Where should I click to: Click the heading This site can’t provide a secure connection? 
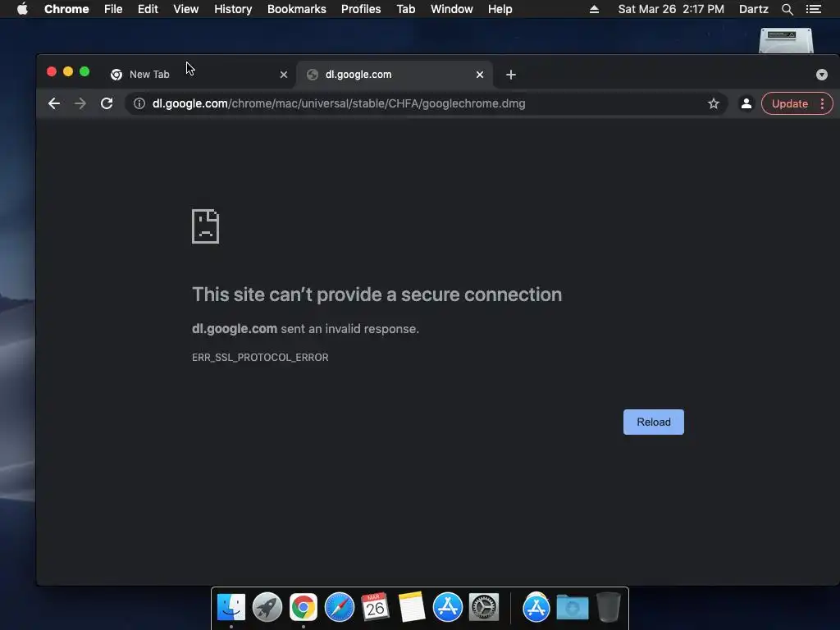pyautogui.click(x=377, y=294)
